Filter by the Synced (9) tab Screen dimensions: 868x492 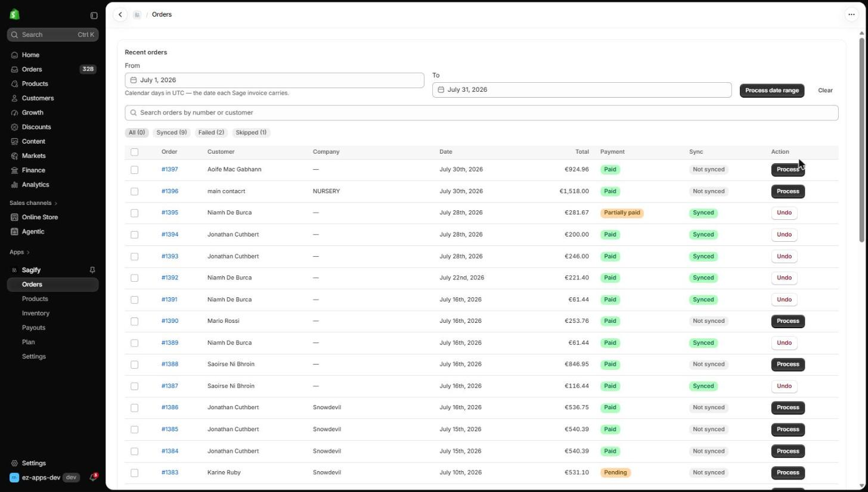(172, 133)
